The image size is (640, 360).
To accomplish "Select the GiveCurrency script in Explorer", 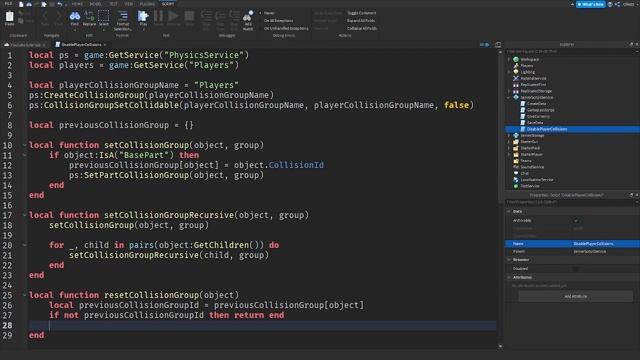I will click(538, 116).
